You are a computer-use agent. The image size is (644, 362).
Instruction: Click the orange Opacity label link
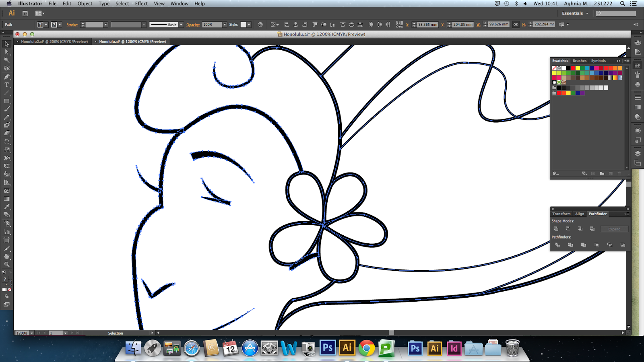coord(193,25)
